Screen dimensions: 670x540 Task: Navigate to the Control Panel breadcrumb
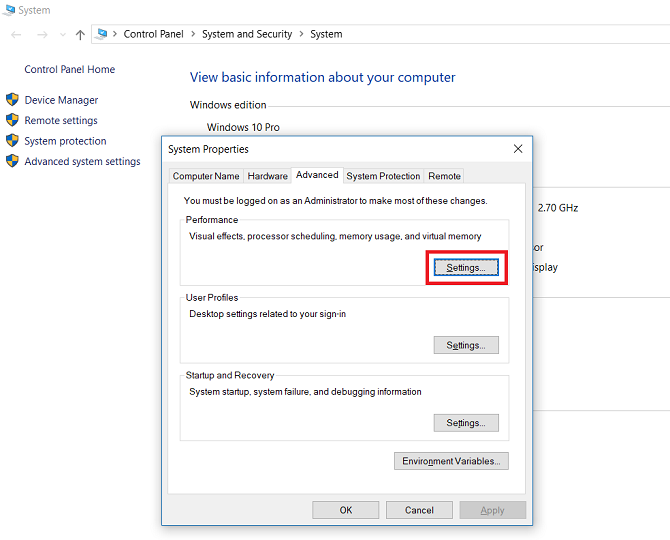tap(153, 34)
